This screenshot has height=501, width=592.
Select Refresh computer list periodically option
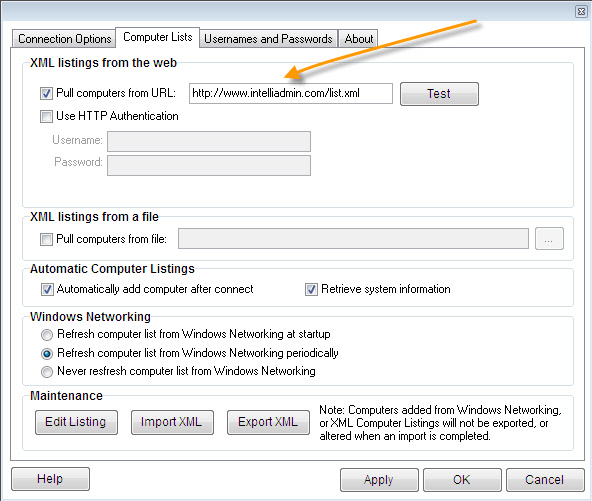click(47, 354)
